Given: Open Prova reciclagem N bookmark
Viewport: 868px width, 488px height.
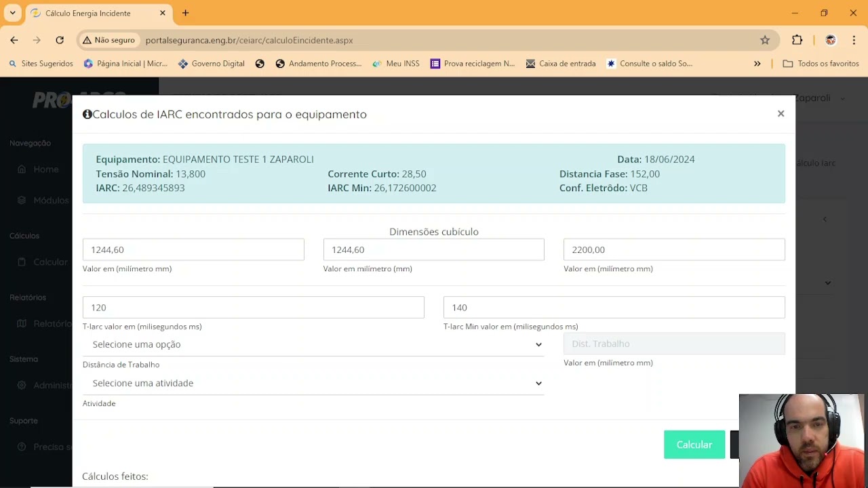Looking at the screenshot, I should point(473,64).
